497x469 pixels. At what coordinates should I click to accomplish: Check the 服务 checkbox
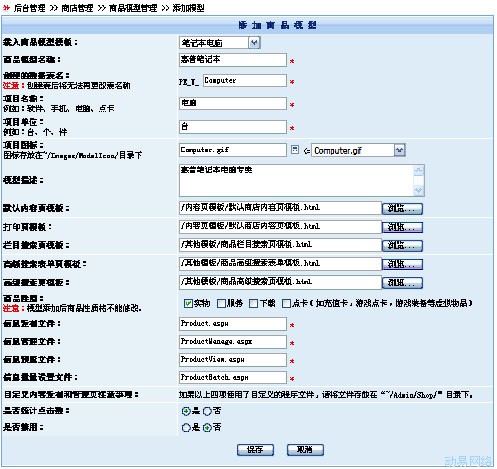pos(221,303)
